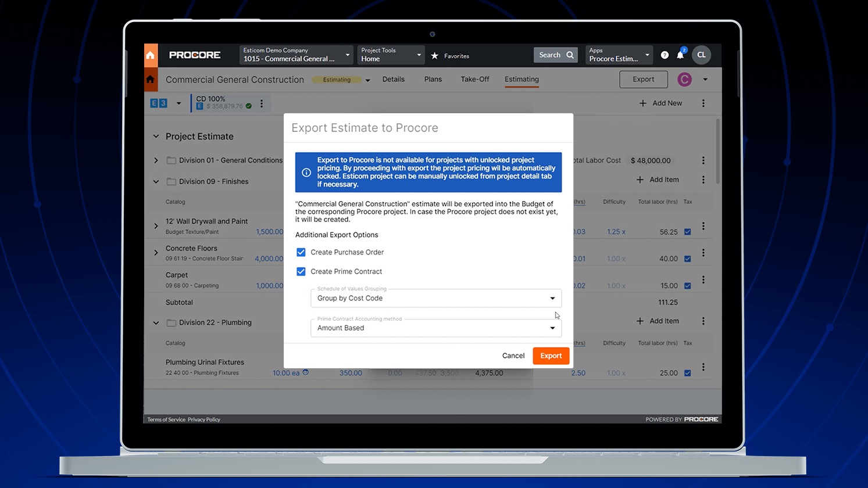Open options for Division 01 row
868x488 pixels.
(x=703, y=160)
